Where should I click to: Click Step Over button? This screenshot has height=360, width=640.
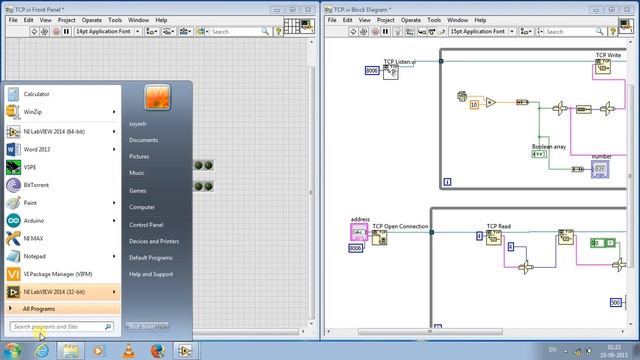point(431,31)
